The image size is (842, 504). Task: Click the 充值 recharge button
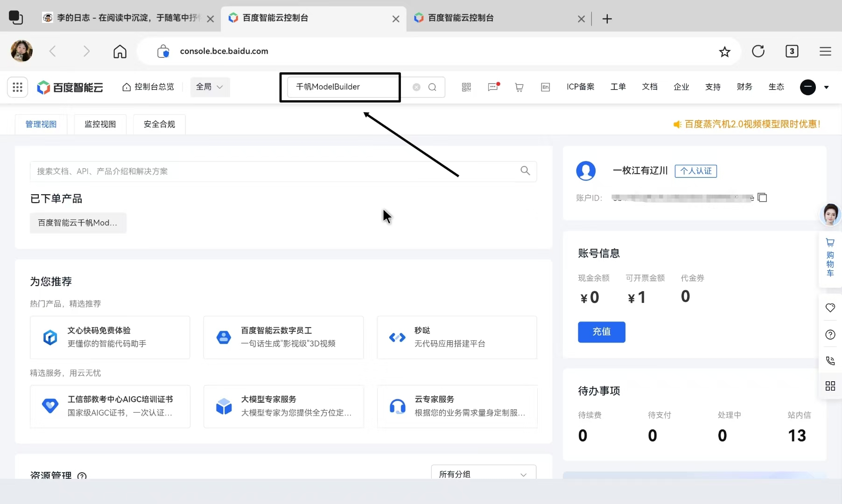601,332
